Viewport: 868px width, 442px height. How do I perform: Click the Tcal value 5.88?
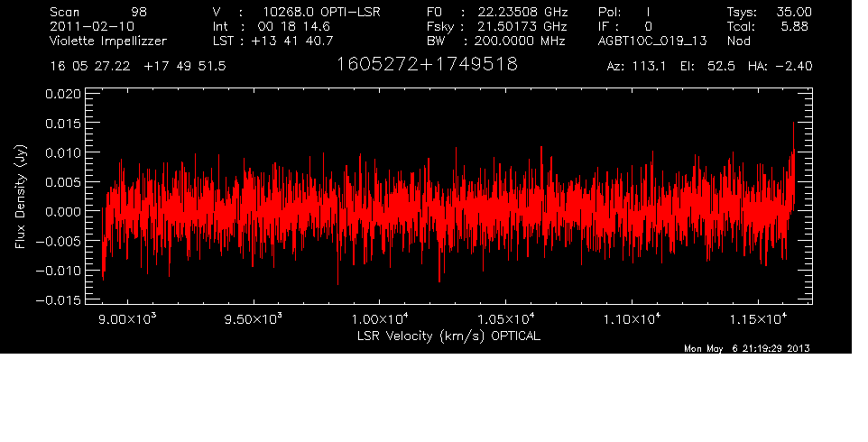(794, 26)
